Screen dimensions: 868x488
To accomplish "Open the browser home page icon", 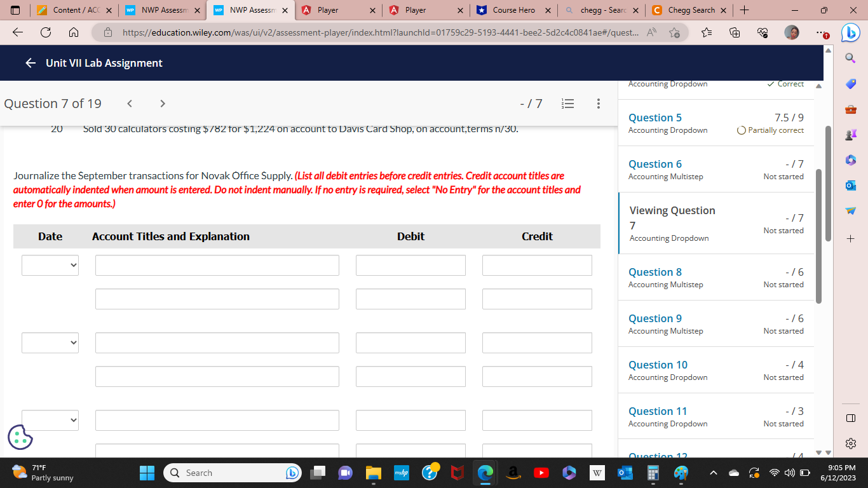I will tap(73, 32).
